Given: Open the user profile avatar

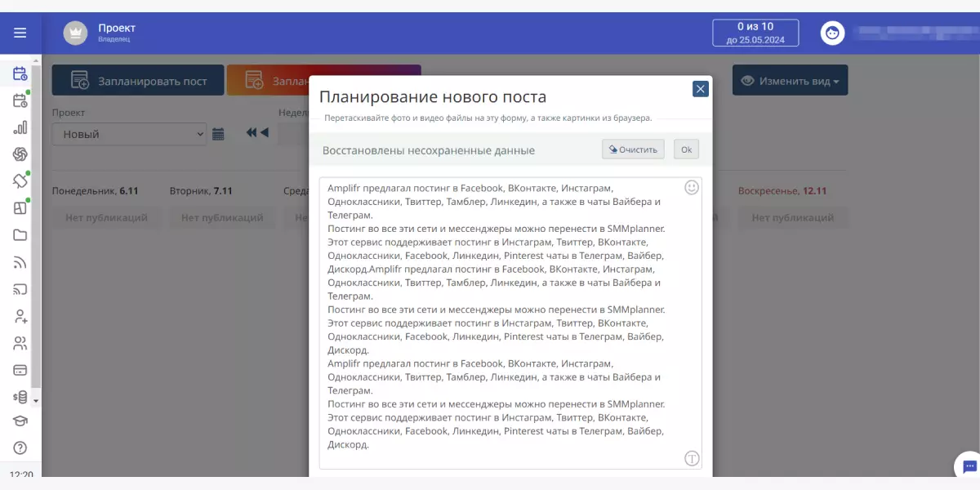Looking at the screenshot, I should click(832, 33).
